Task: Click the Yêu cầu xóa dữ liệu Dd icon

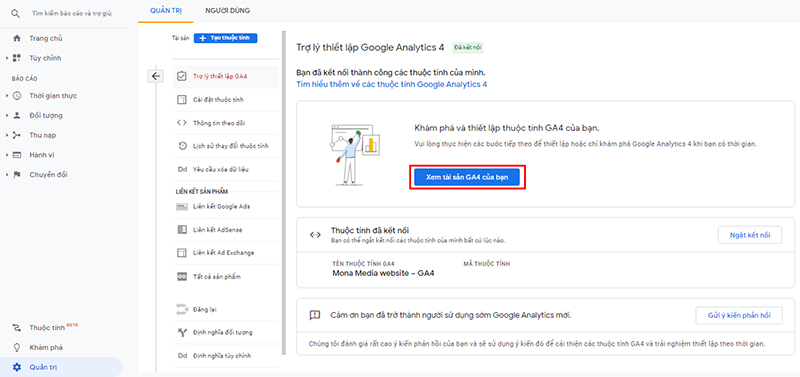Action: click(x=182, y=169)
